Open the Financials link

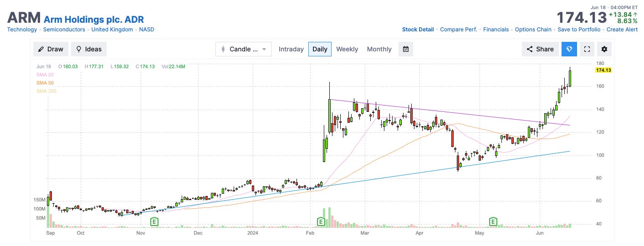pyautogui.click(x=496, y=30)
